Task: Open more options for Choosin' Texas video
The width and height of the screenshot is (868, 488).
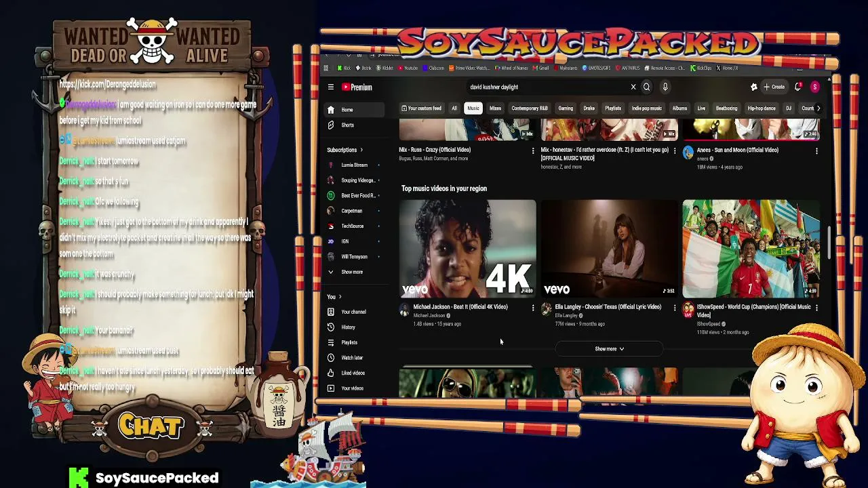Action: click(x=675, y=308)
